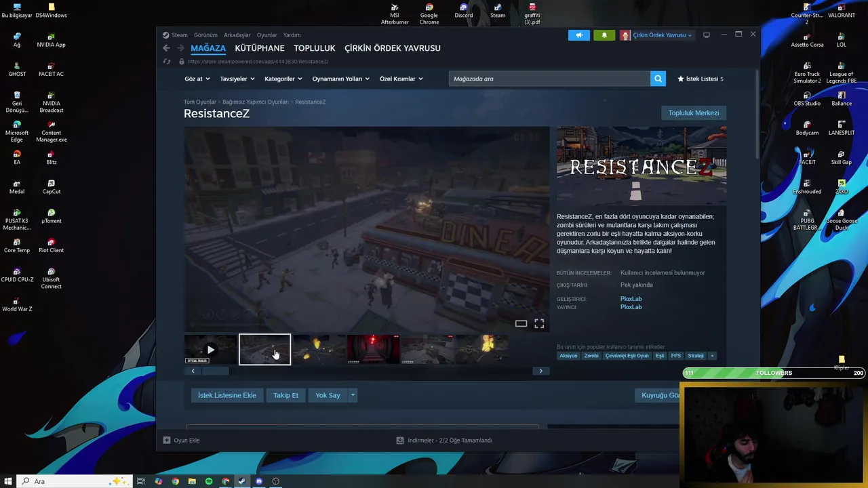Open the downloads icon in bottom bar
Viewport: 868px width, 488px height.
tap(400, 441)
